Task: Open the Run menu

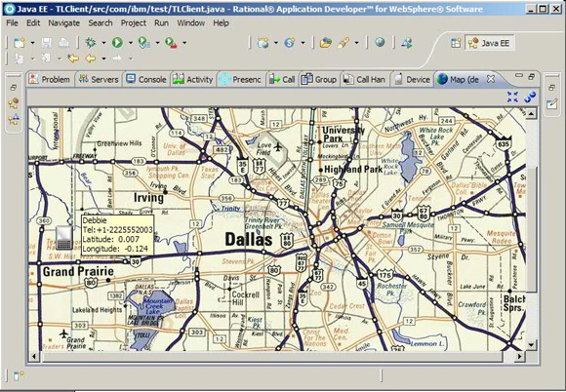Action: point(161,23)
